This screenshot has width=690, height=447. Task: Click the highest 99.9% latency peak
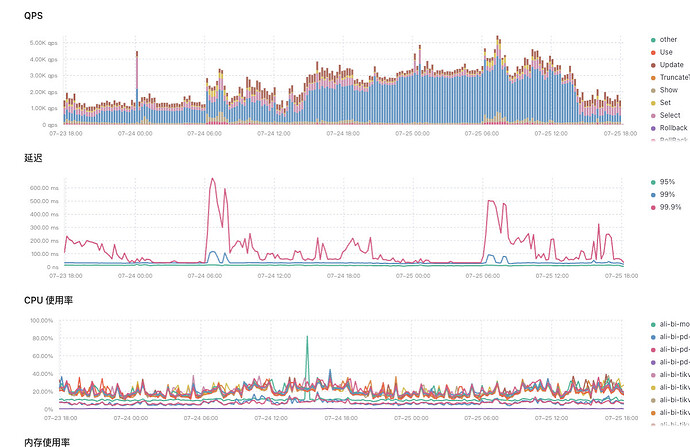tap(213, 179)
